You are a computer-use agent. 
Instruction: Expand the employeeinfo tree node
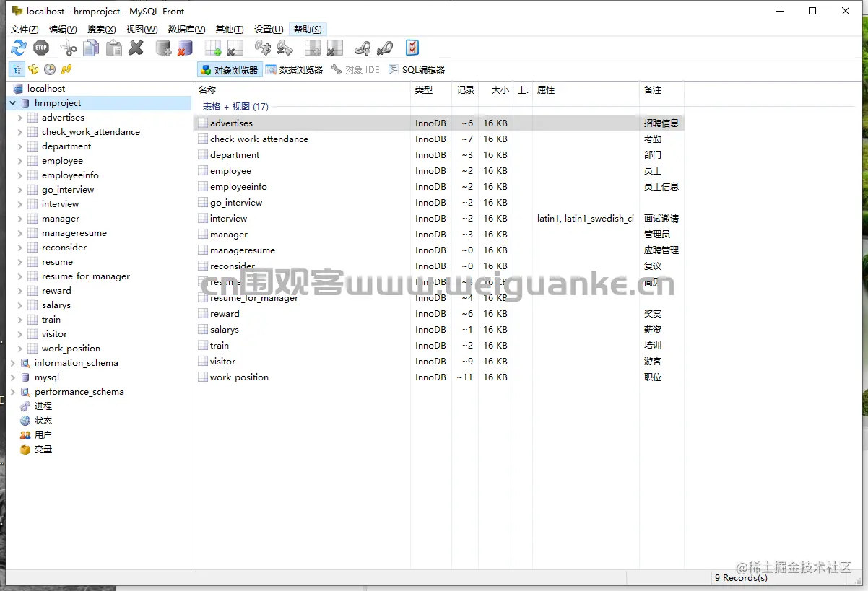tap(20, 175)
